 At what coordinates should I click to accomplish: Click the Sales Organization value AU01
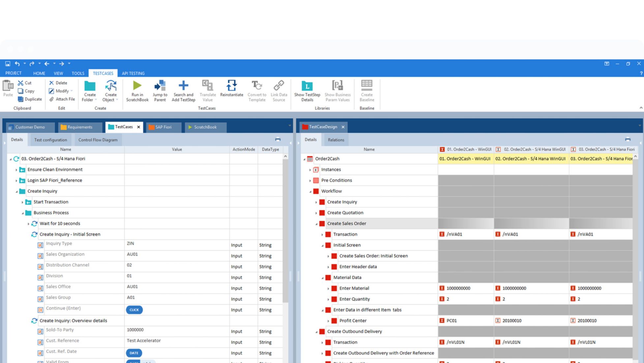pos(132,254)
